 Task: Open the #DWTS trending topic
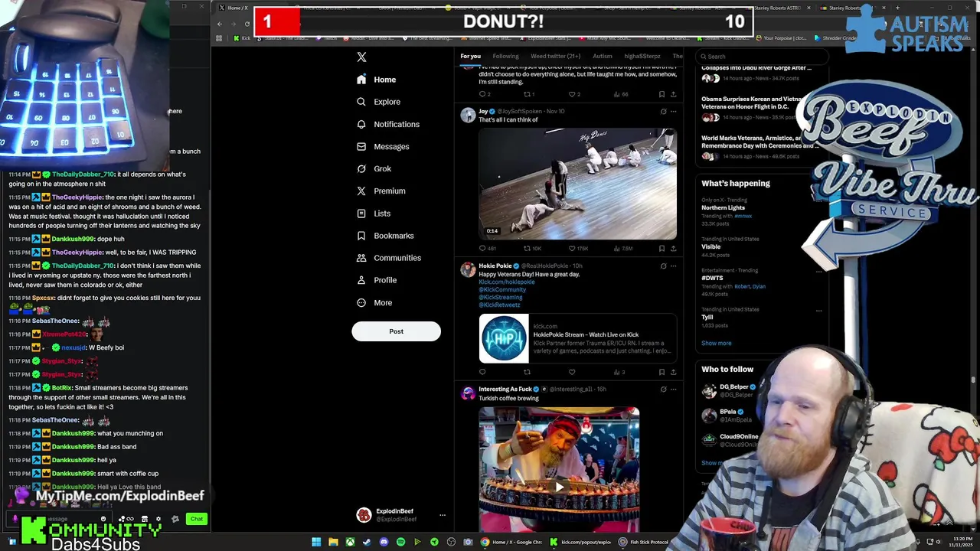click(712, 278)
